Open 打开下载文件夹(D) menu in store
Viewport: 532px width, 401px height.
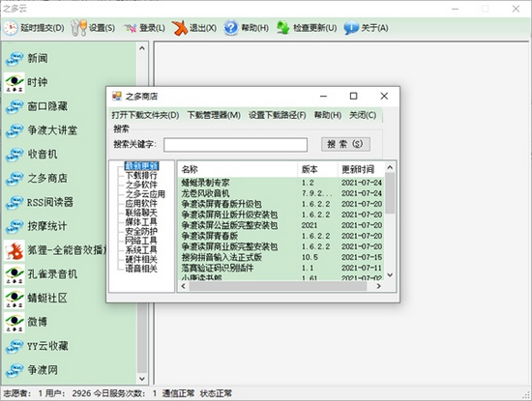pyautogui.click(x=145, y=115)
